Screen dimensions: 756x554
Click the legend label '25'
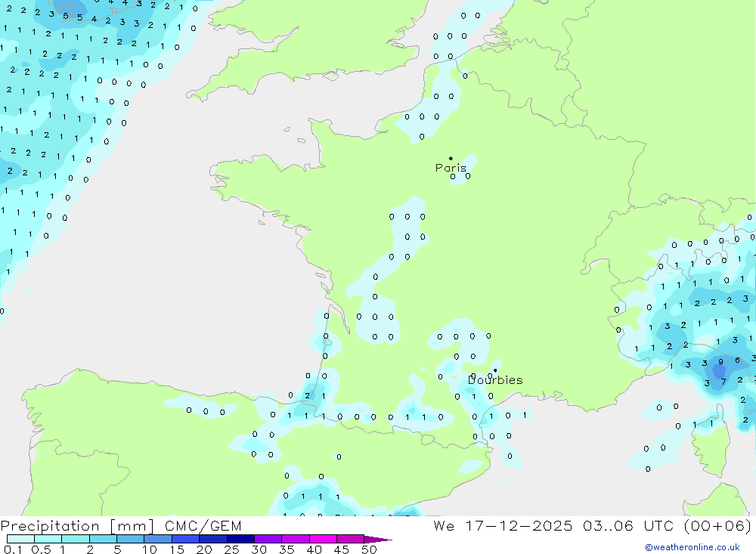[231, 549]
